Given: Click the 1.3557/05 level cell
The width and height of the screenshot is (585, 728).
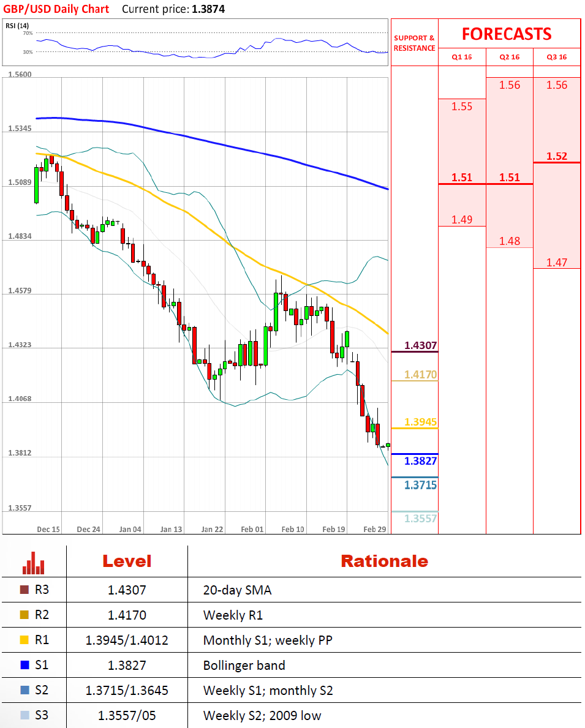Looking at the screenshot, I should pos(127,716).
